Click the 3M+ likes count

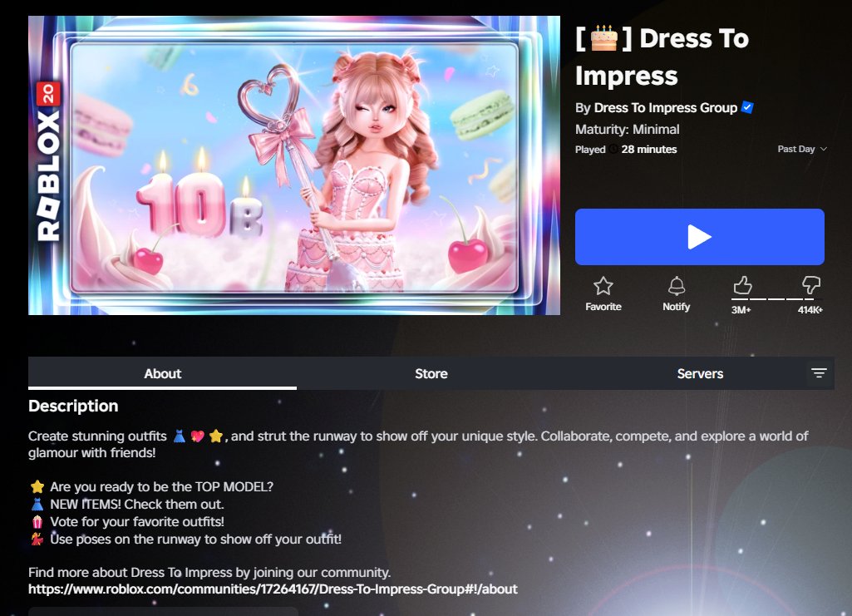click(x=741, y=310)
